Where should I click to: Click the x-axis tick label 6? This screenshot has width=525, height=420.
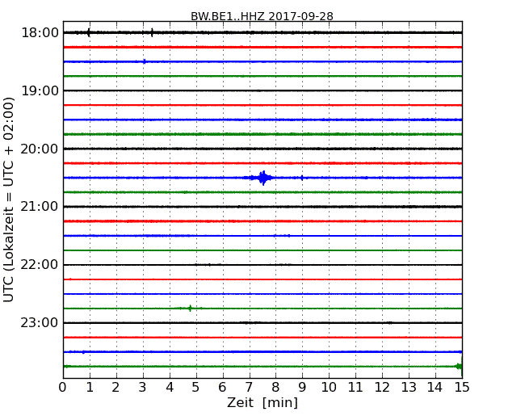223,388
